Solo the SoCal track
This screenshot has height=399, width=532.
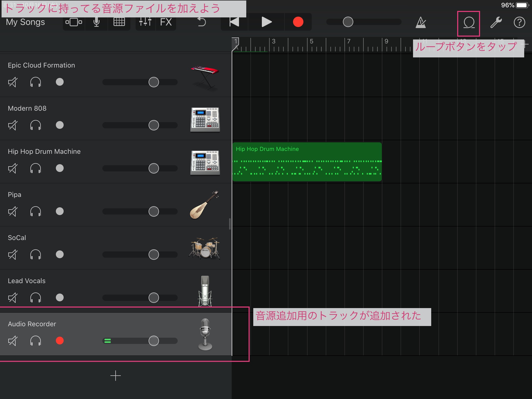tap(36, 255)
